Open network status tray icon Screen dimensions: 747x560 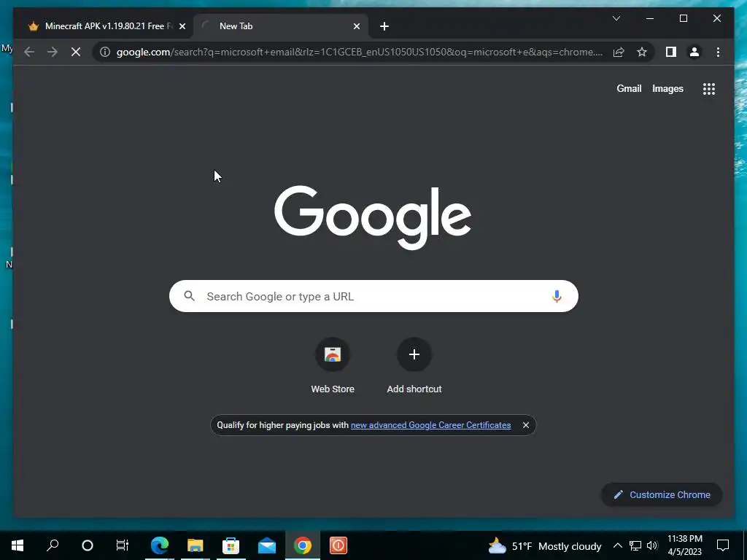point(635,545)
